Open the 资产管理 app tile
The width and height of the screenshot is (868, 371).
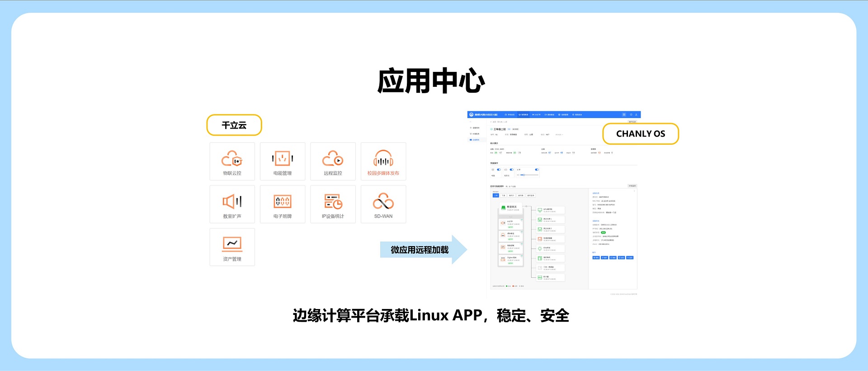(232, 247)
